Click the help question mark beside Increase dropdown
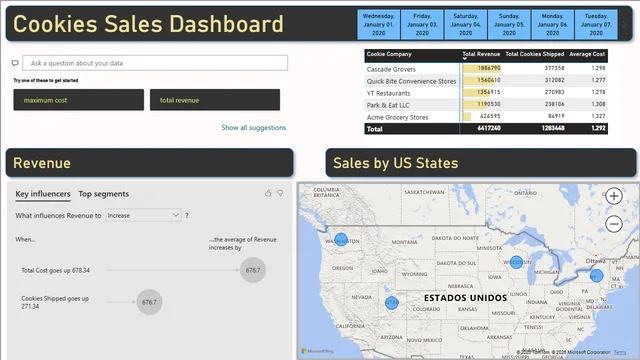The width and height of the screenshot is (640, 360). (x=187, y=216)
